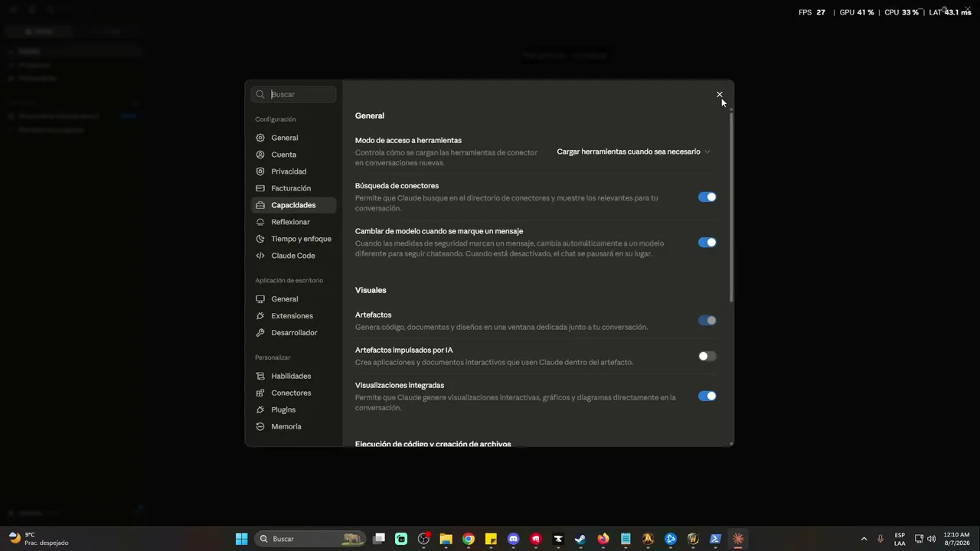Click the Buscar field in settings
Image resolution: width=980 pixels, height=551 pixels.
tap(294, 94)
